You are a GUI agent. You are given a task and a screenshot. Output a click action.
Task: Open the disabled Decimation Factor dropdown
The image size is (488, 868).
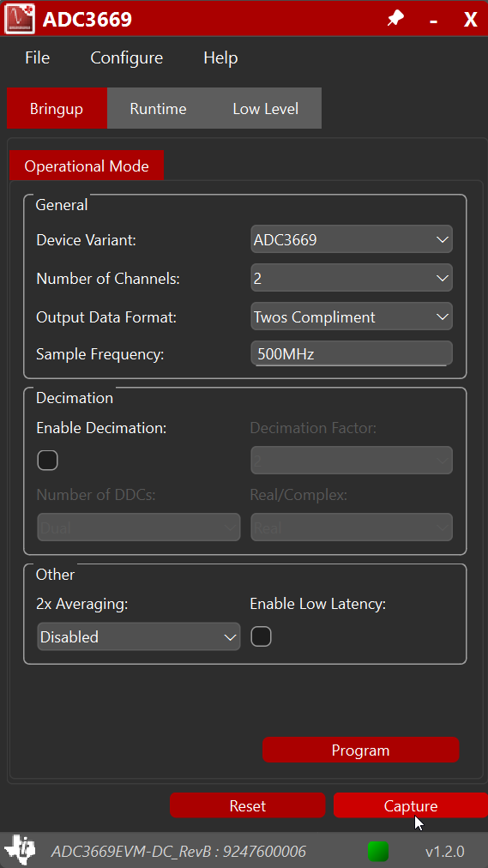point(352,460)
